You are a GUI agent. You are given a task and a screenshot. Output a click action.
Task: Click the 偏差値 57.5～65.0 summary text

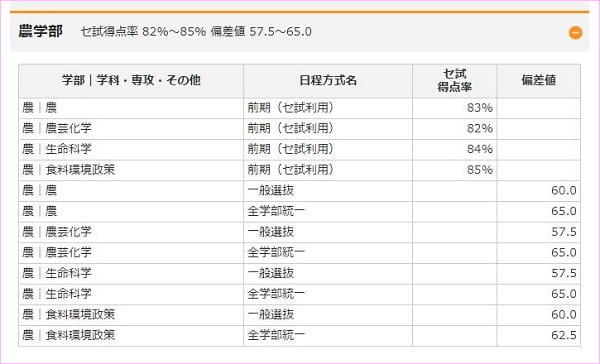tap(261, 32)
